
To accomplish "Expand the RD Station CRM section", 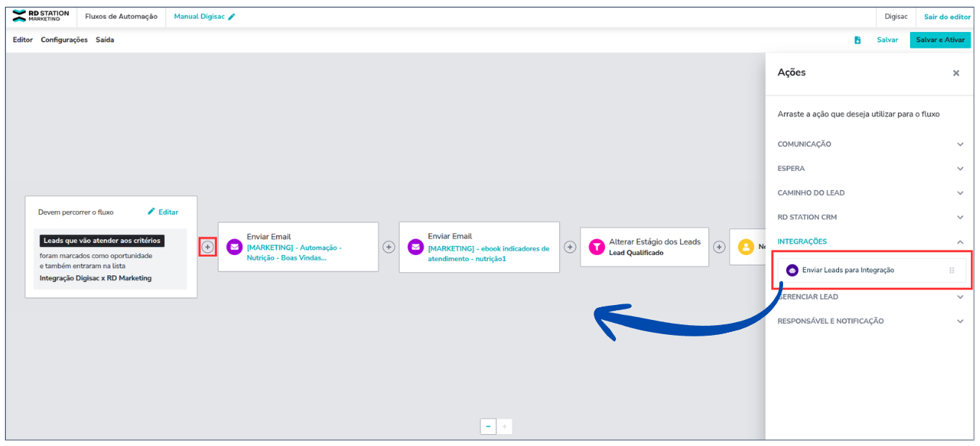I will (960, 217).
